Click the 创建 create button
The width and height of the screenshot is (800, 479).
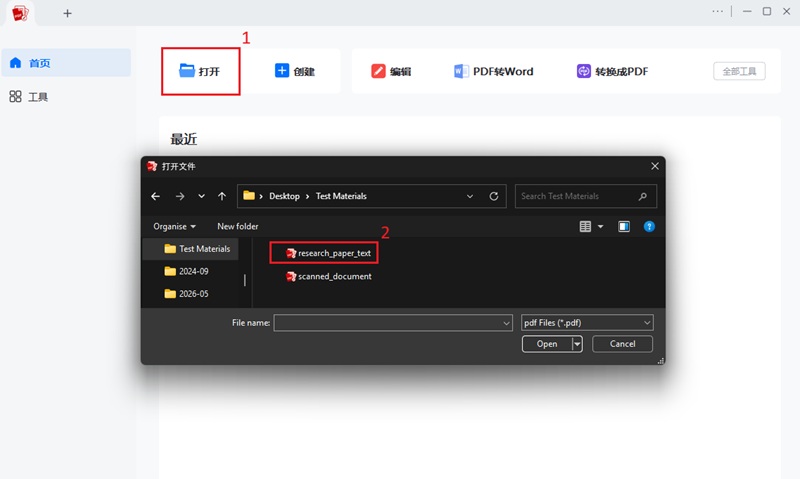coord(294,71)
